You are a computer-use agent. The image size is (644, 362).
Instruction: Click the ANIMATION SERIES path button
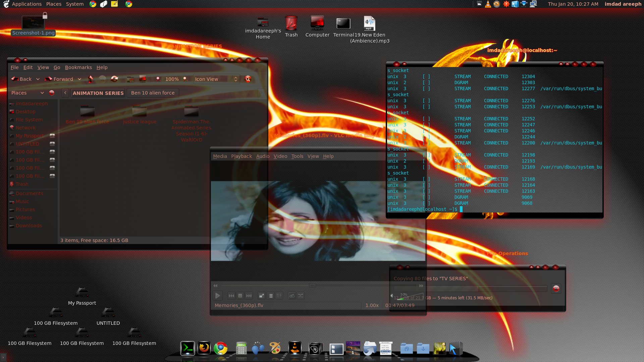[98, 93]
